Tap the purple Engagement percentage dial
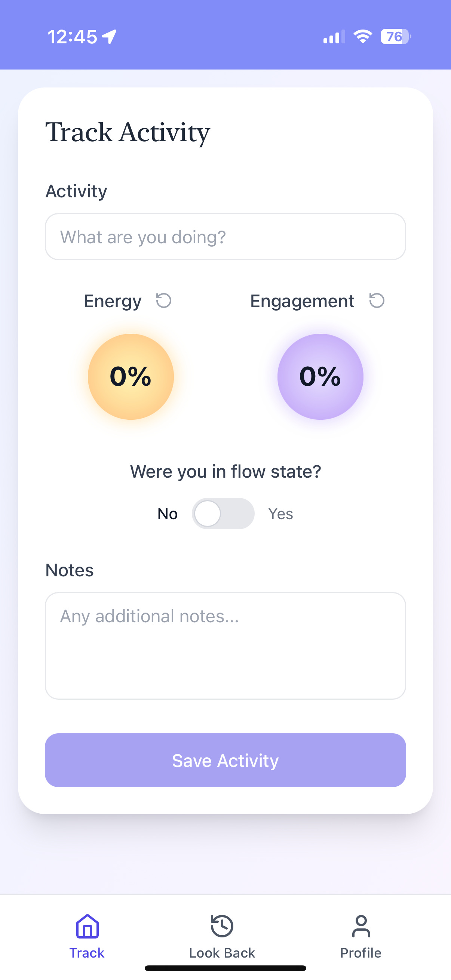Viewport: 451px width, 980px height. click(320, 377)
